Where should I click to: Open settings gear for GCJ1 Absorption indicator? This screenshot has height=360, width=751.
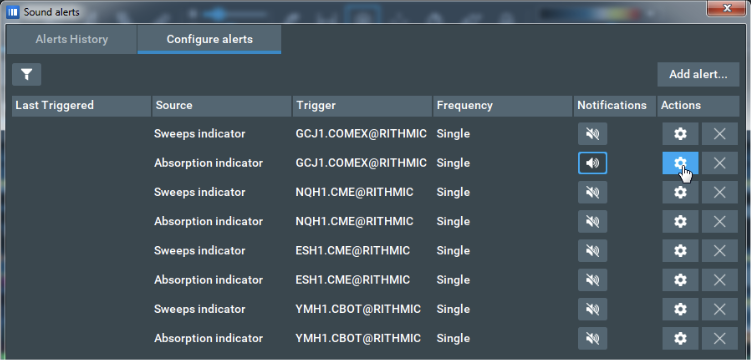click(x=680, y=163)
